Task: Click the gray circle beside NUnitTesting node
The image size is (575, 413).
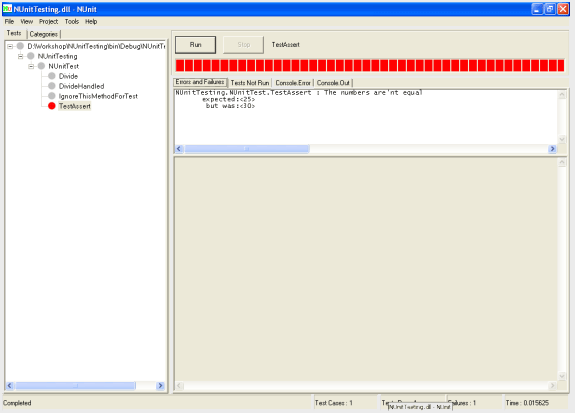Action: [x=30, y=56]
